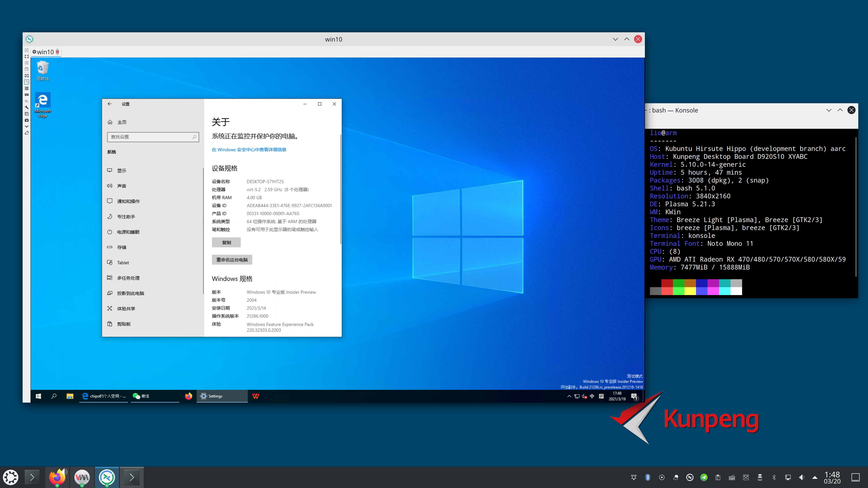Viewport: 868px width, 488px height.
Task: Open File Explorer on Windows taskbar
Action: click(70, 396)
